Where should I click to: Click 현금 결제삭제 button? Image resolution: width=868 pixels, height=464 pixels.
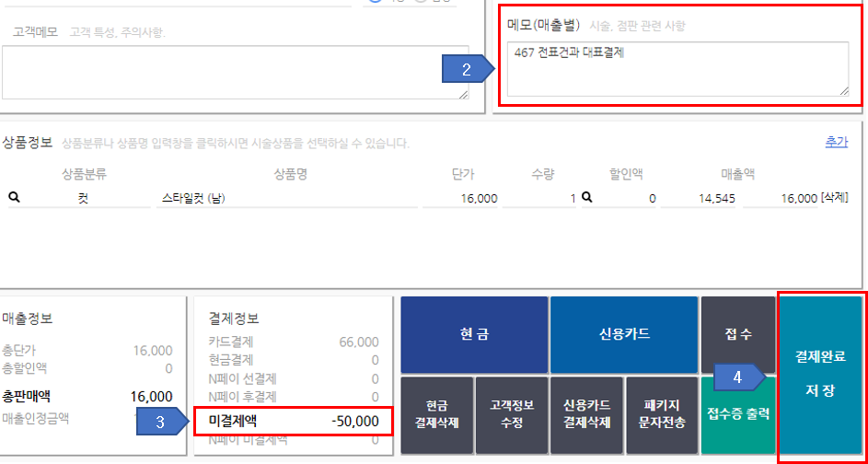coord(437,414)
